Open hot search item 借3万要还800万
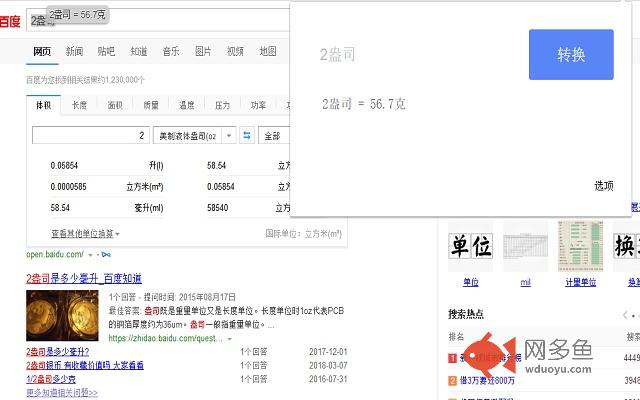This screenshot has width=640, height=400. 487,380
